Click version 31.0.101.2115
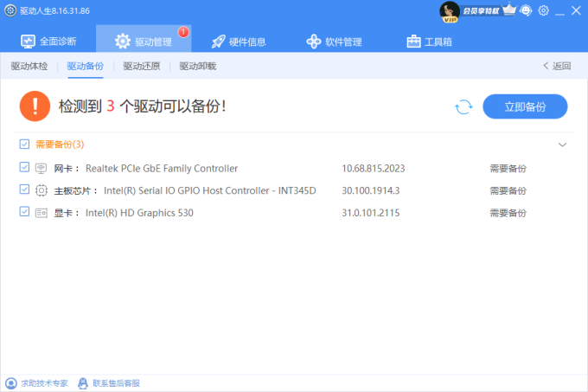The height and width of the screenshot is (392, 588). 370,213
